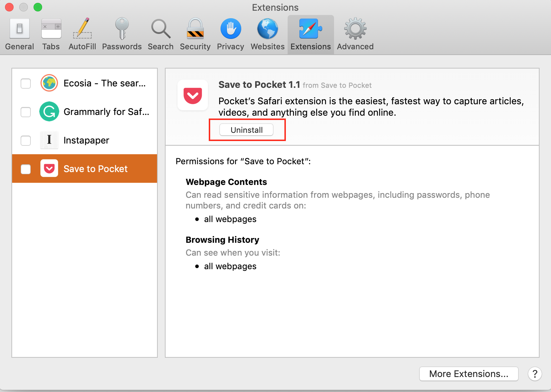The height and width of the screenshot is (392, 551).
Task: Select the Instapaper I icon
Action: tap(49, 140)
